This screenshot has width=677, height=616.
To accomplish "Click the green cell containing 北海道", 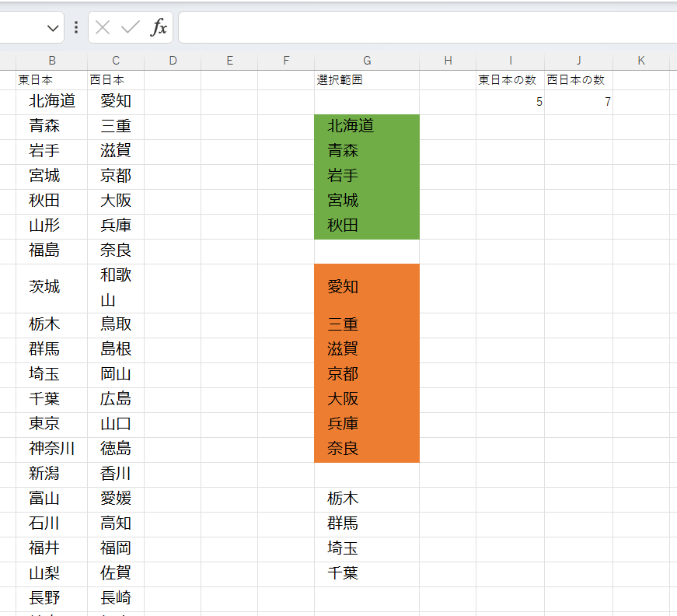I will point(367,127).
